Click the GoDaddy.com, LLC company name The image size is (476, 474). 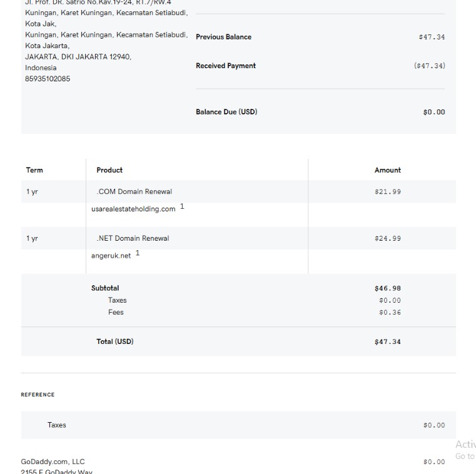[53, 461]
